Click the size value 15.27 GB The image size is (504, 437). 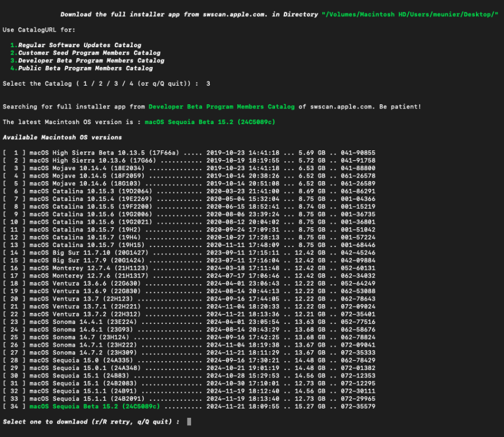tap(310, 407)
